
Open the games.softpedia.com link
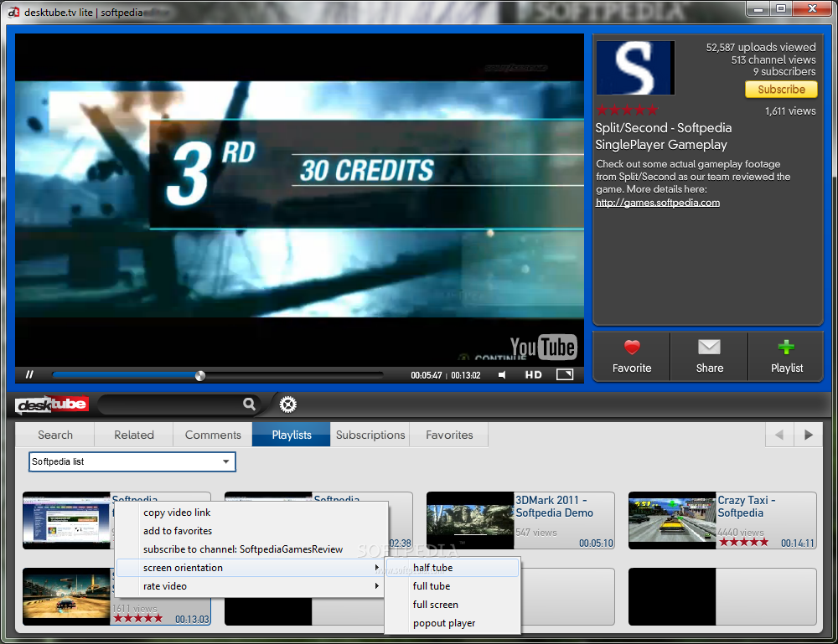658,203
